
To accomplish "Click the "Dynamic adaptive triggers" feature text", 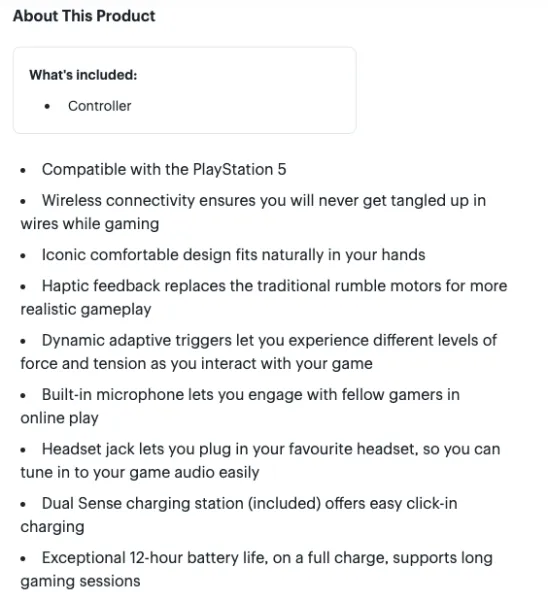I will click(259, 352).
